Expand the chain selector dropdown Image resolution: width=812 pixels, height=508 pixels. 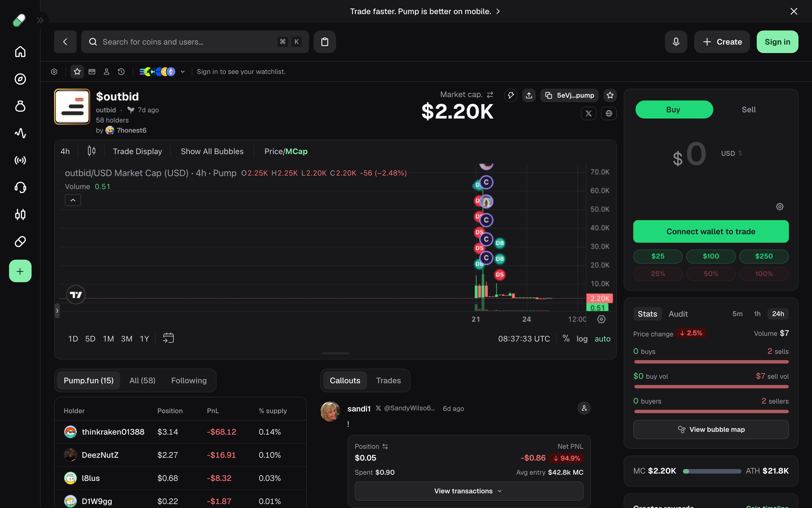pyautogui.click(x=162, y=72)
